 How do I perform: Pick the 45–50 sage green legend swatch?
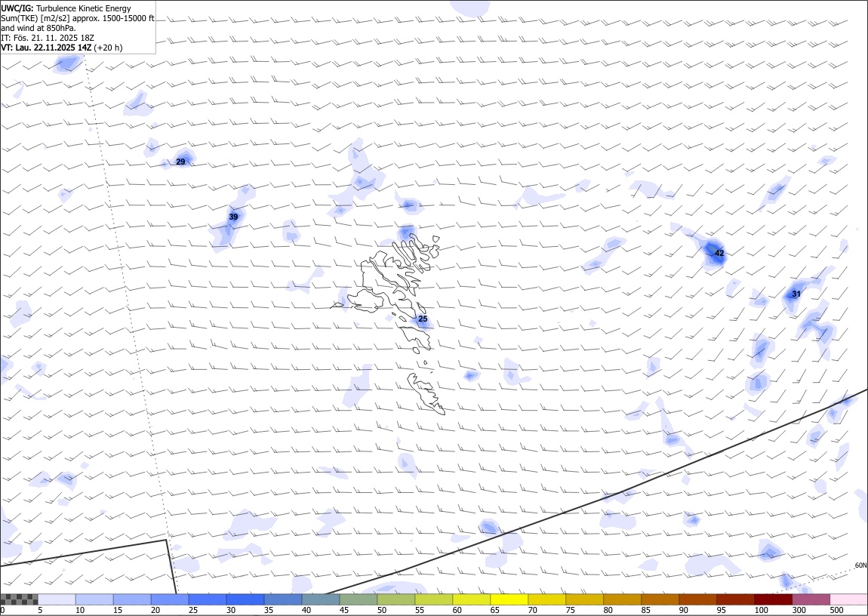[359, 599]
